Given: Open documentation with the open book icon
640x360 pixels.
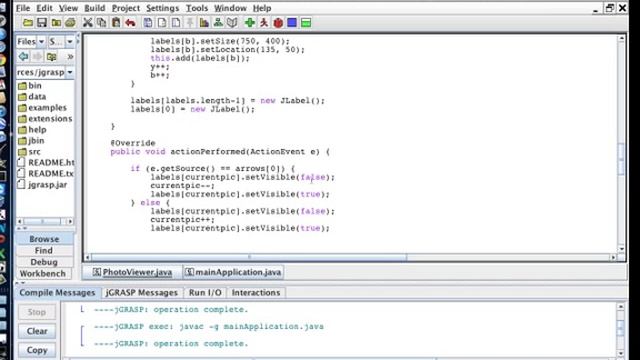Looking at the screenshot, I should click(232, 23).
